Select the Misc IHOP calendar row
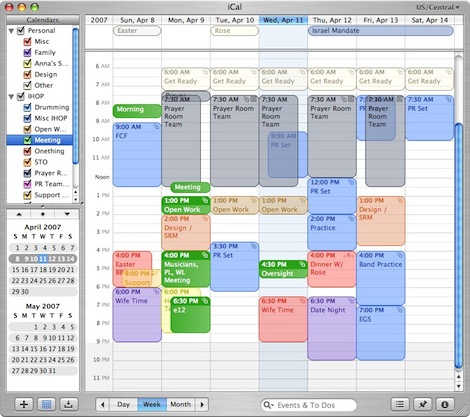This screenshot has width=470, height=417. point(40,118)
